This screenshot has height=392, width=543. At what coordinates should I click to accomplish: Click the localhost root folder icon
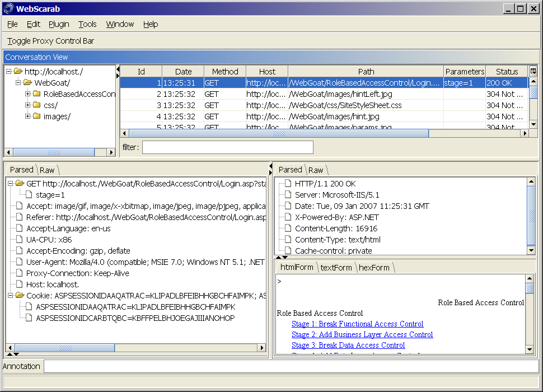pos(18,71)
